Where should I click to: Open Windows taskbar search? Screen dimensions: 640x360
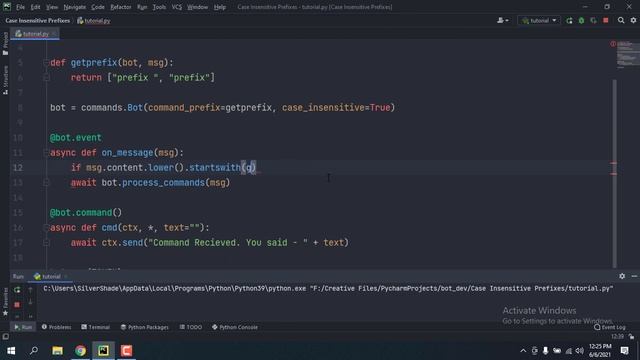point(34,351)
